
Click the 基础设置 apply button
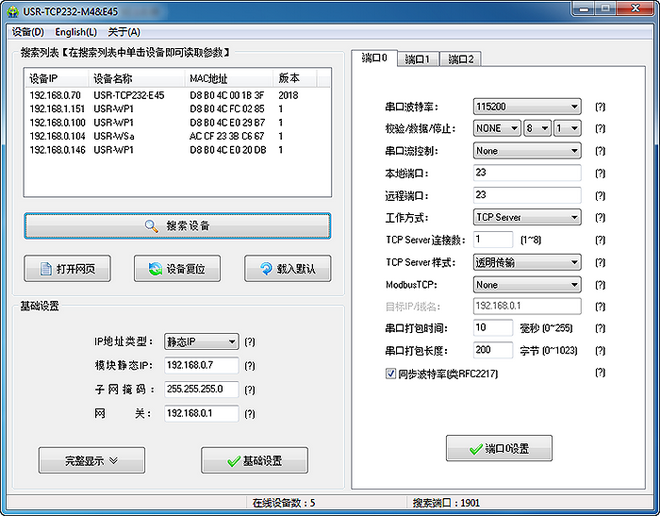(x=254, y=461)
